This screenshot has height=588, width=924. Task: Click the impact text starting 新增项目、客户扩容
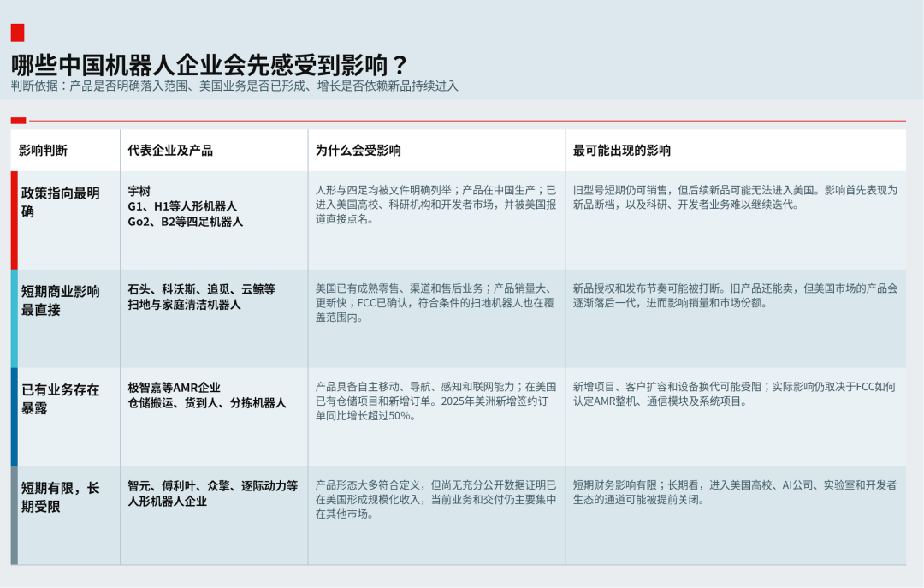(x=734, y=395)
